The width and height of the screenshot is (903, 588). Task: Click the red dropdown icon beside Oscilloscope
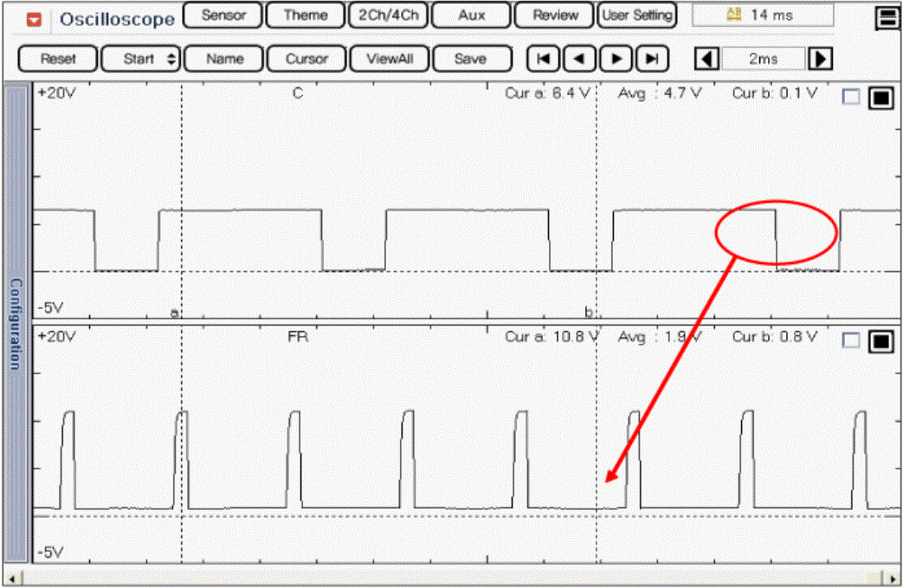(35, 18)
